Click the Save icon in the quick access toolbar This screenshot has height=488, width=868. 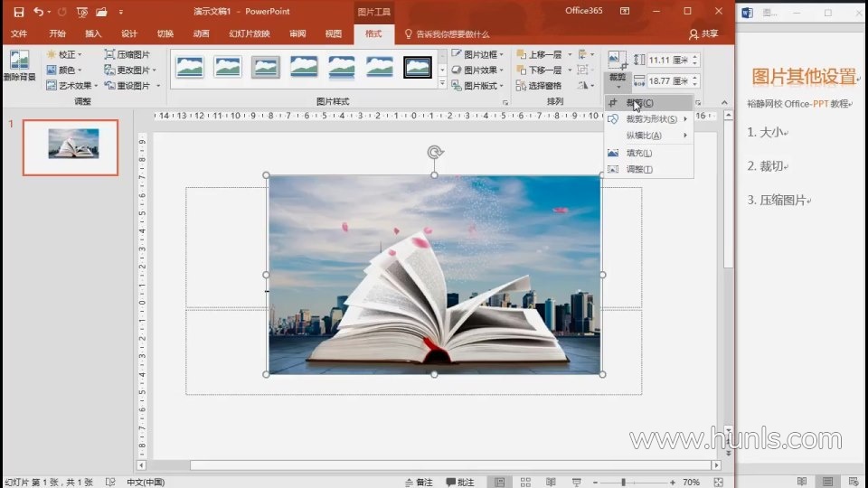pos(19,12)
